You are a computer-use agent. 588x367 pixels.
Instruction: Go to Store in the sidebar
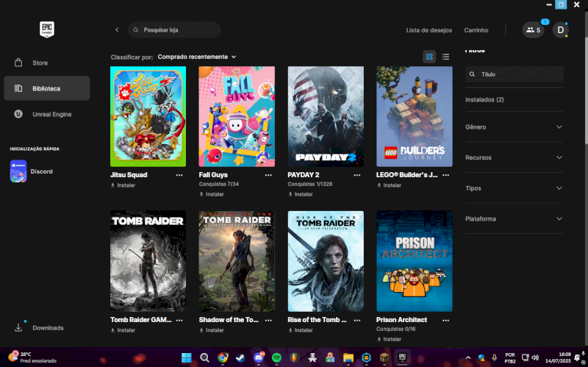tap(40, 63)
